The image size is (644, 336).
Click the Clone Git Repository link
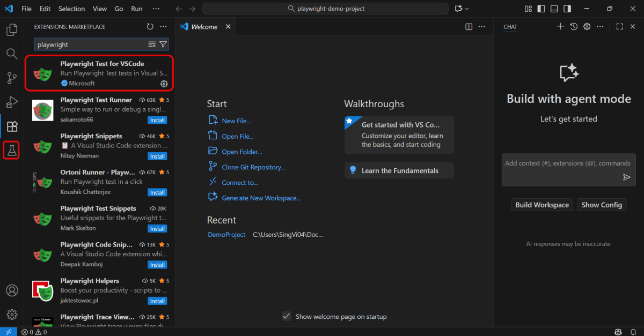click(x=253, y=167)
